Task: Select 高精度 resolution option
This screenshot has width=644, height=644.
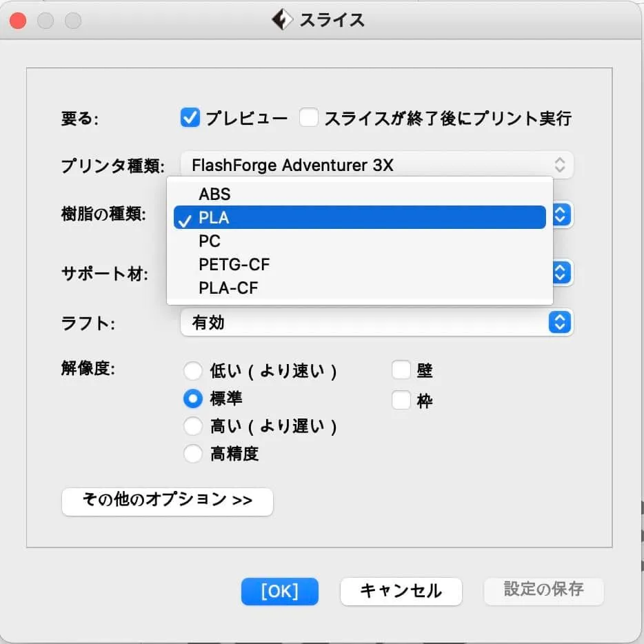Action: click(192, 454)
